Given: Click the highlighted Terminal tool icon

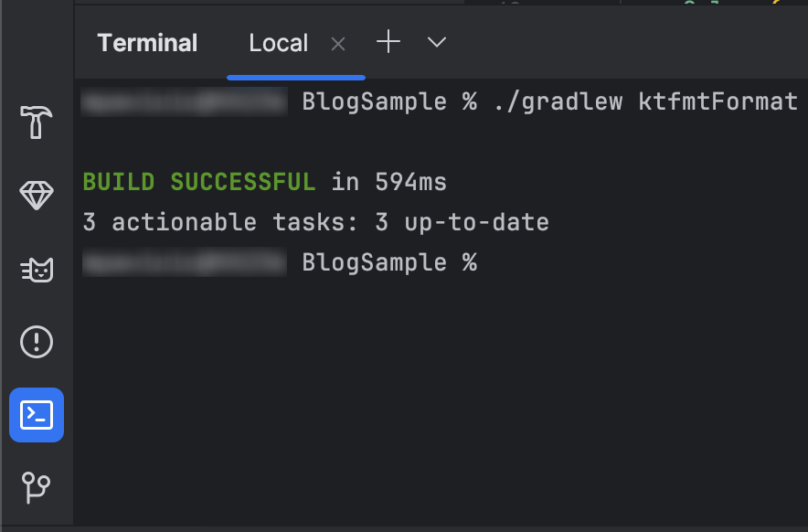Looking at the screenshot, I should [36, 415].
